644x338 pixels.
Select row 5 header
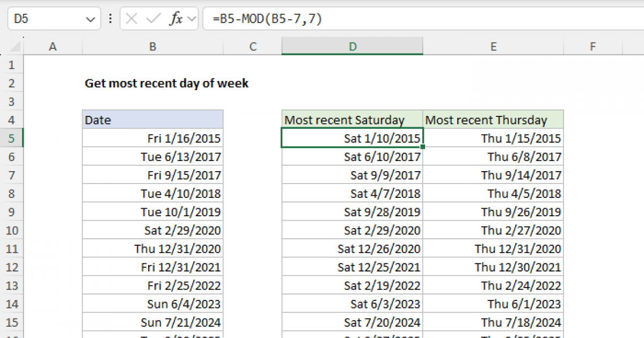(12, 138)
